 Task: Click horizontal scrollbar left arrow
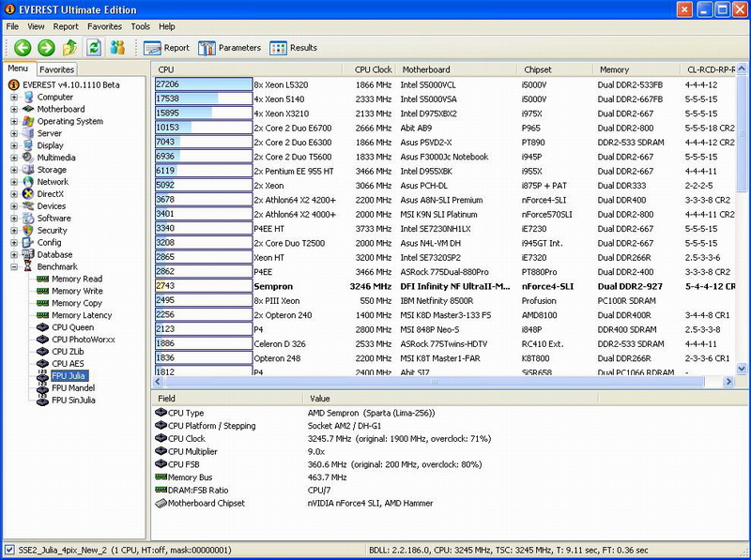coord(158,382)
